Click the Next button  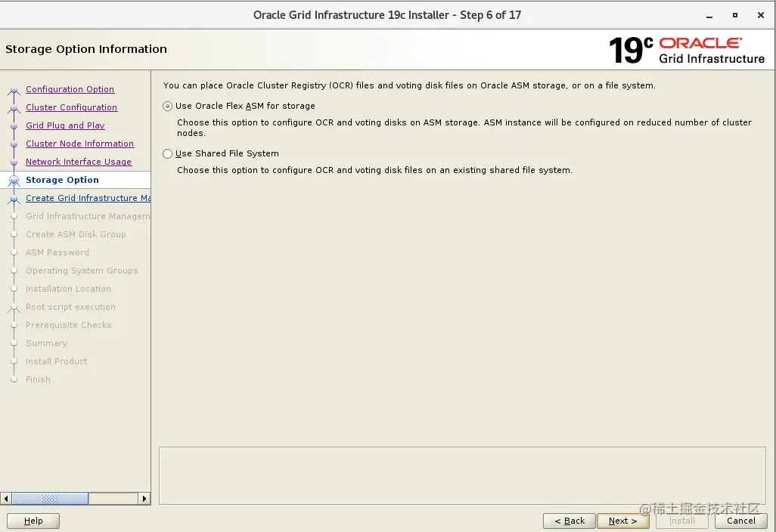coord(622,521)
